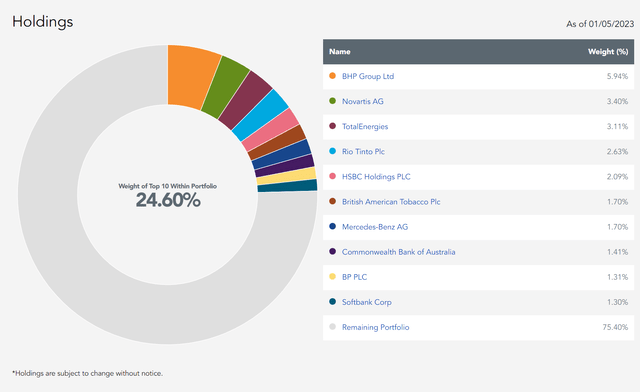The image size is (640, 392).
Task: Click the Name column header
Action: coord(340,51)
